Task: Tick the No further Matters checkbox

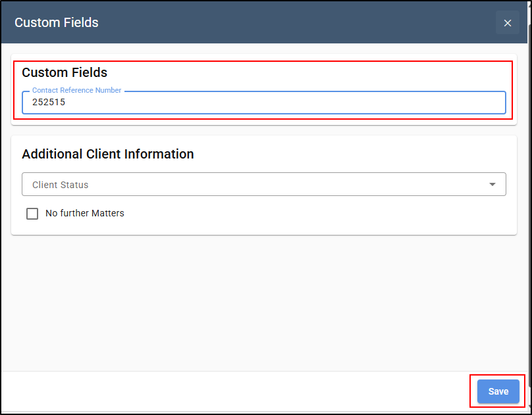Action: point(32,214)
